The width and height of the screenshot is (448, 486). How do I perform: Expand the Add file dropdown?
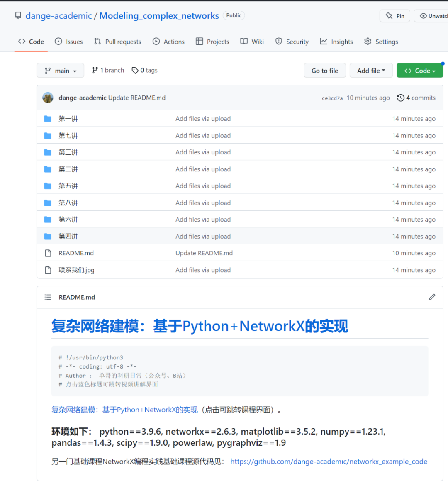pos(371,70)
